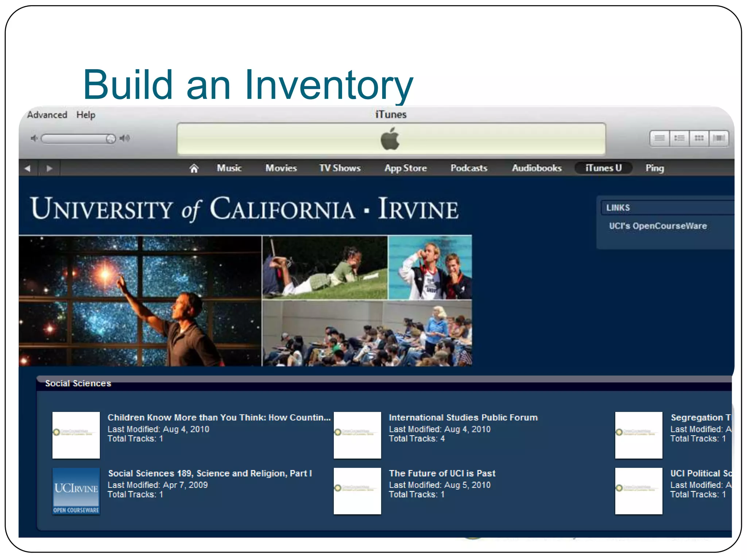747x560 pixels.
Task: Open the TV Shows tab
Action: pos(340,168)
